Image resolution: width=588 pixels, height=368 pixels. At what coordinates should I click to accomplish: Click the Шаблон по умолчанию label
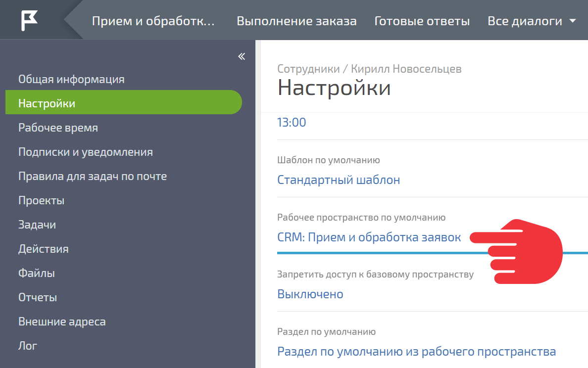click(329, 160)
